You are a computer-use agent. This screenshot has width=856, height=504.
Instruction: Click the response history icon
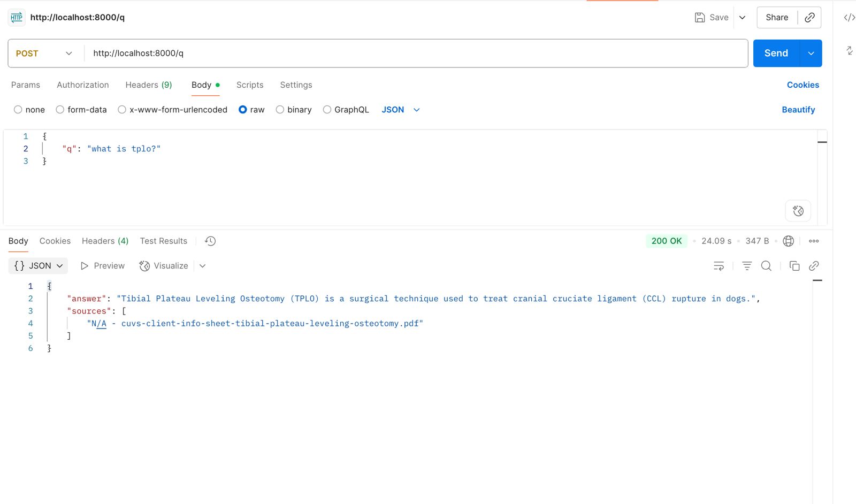click(x=210, y=241)
